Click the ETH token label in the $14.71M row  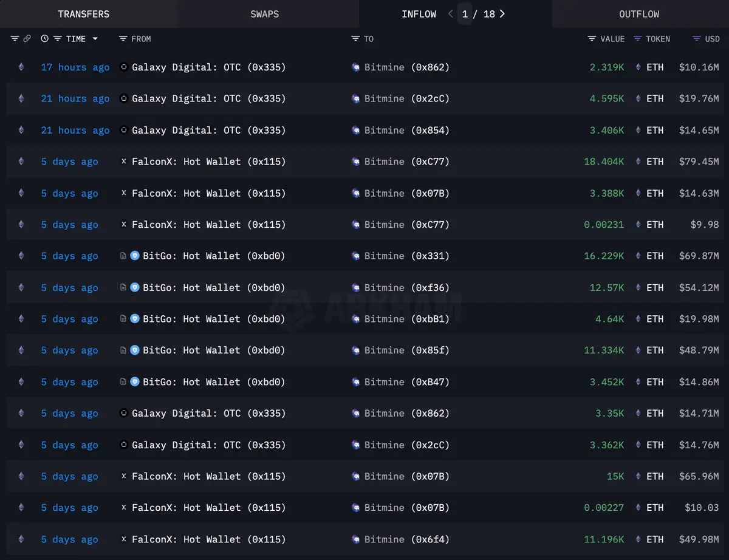pyautogui.click(x=655, y=413)
